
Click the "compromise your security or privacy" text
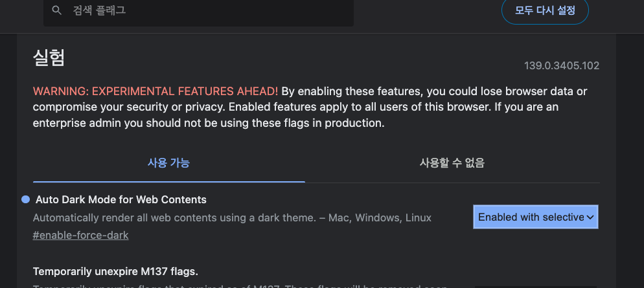pos(117,107)
